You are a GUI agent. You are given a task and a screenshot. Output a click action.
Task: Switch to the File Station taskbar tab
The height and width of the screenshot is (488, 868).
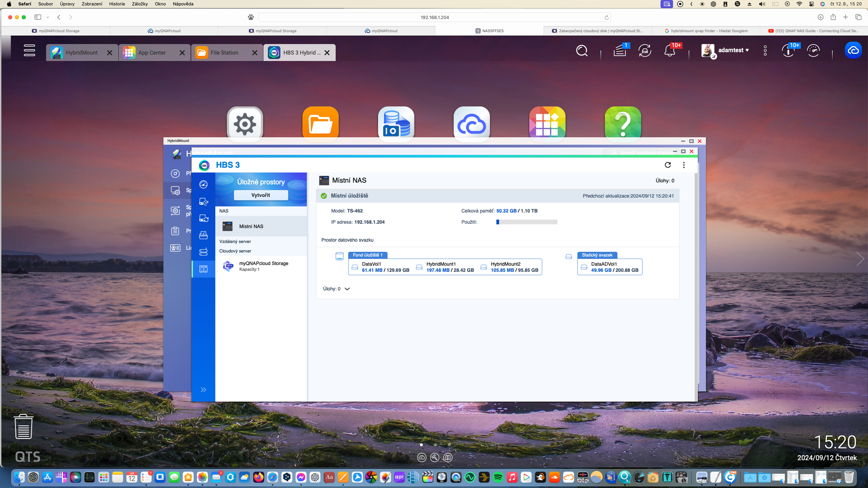pyautogui.click(x=224, y=53)
